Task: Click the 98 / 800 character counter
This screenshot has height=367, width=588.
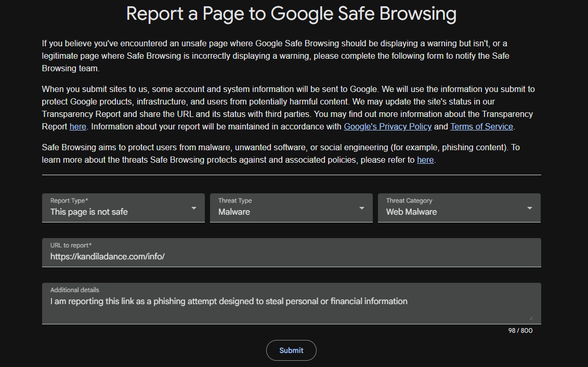Action: (520, 331)
